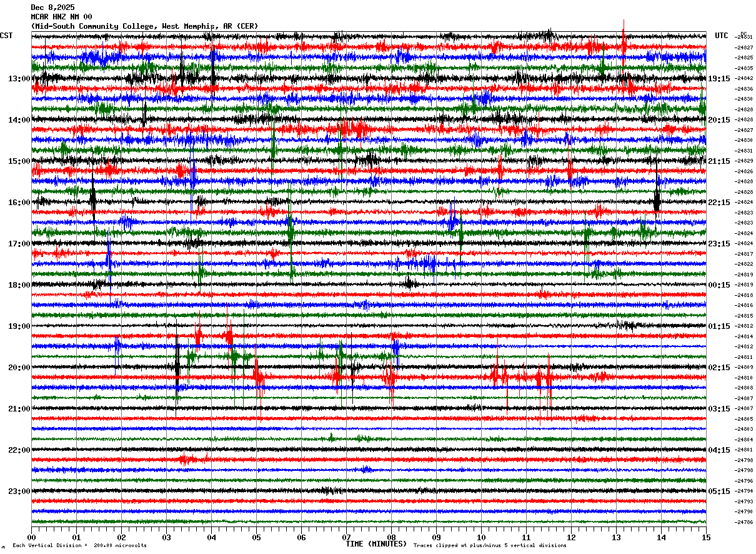Click the DC offset value -24826
Image resolution: width=756 pixels, height=554 pixels.
tap(744, 171)
